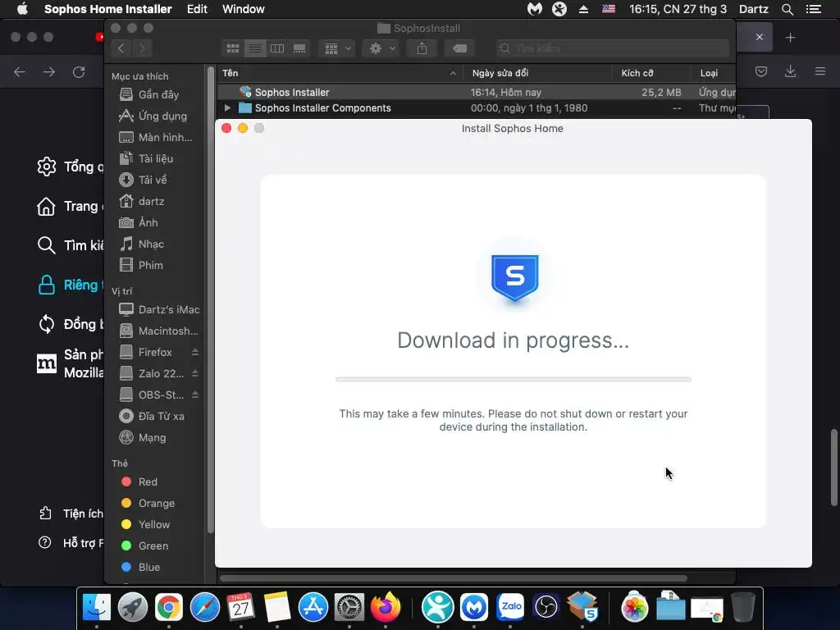Open Photos app in the Dock
Image resolution: width=840 pixels, height=630 pixels.
tap(635, 608)
